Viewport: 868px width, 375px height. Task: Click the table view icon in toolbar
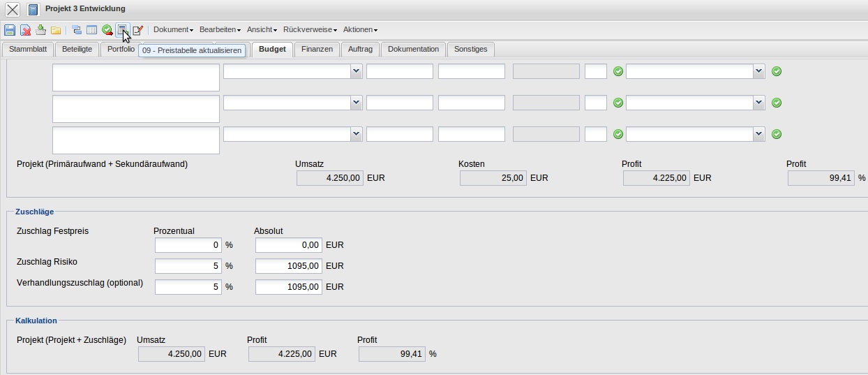tap(91, 30)
